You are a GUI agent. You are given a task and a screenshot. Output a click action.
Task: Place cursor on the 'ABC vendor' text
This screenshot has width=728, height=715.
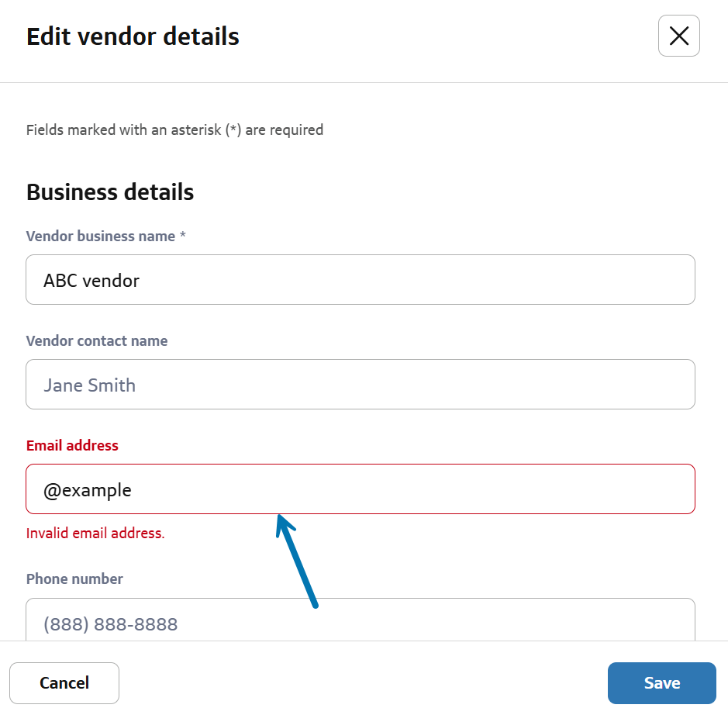tap(91, 281)
